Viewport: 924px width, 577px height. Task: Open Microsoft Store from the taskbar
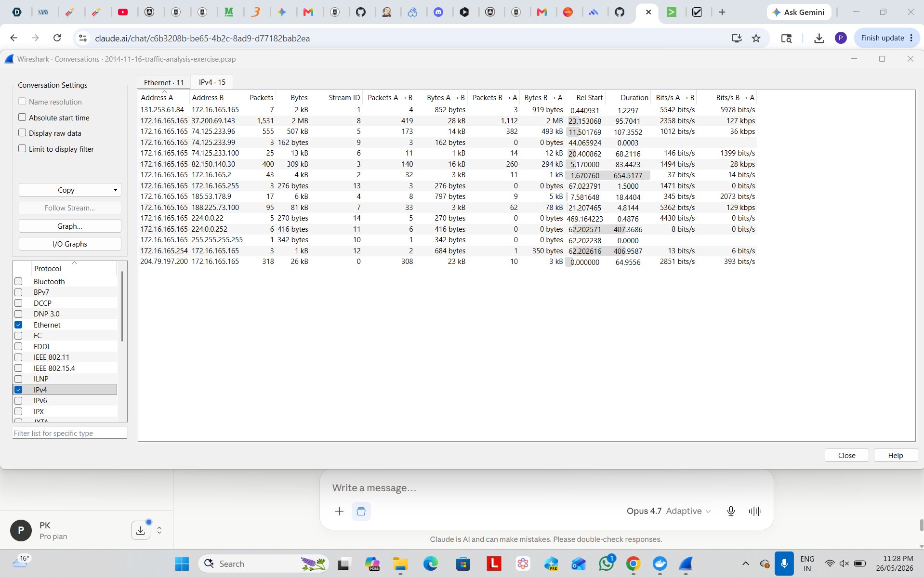tap(463, 564)
